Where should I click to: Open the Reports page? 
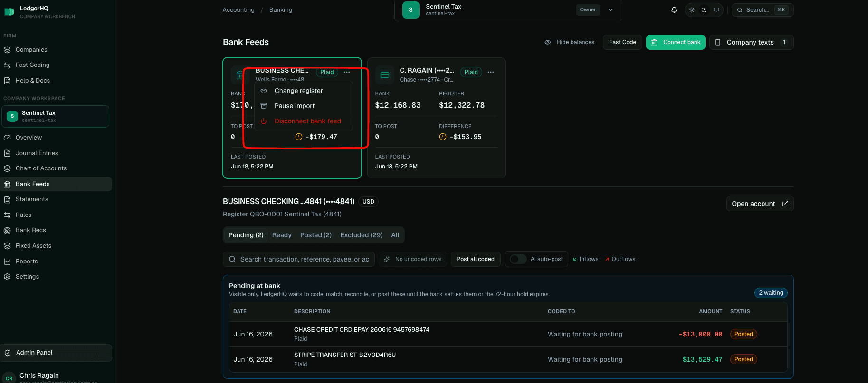(x=56, y=262)
